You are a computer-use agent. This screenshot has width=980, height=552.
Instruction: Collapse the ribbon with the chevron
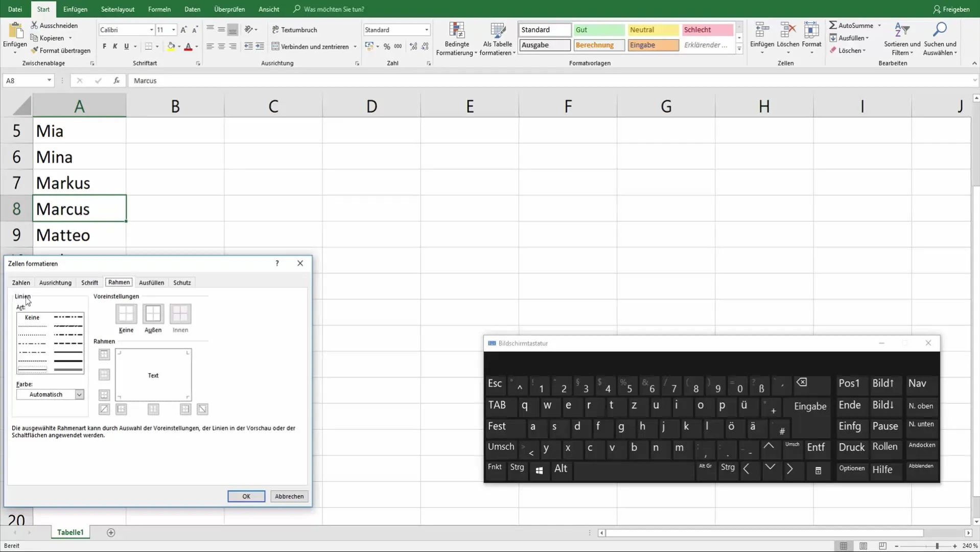click(x=974, y=63)
